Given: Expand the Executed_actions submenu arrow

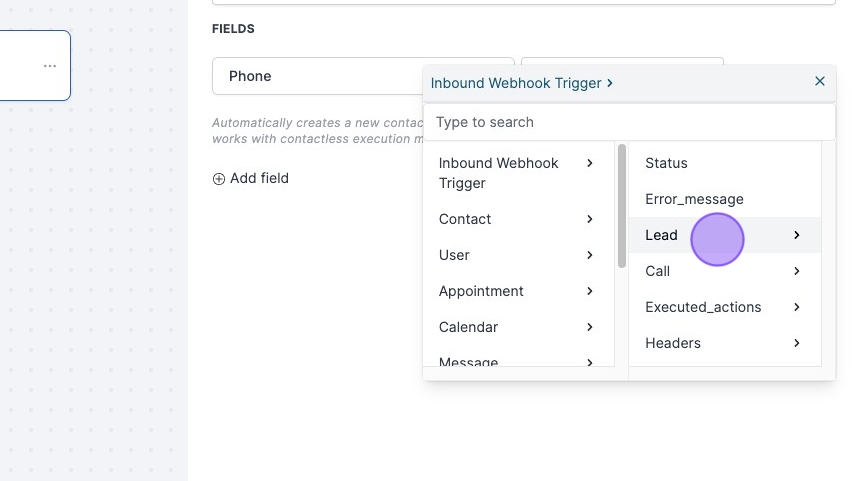Looking at the screenshot, I should [x=797, y=307].
